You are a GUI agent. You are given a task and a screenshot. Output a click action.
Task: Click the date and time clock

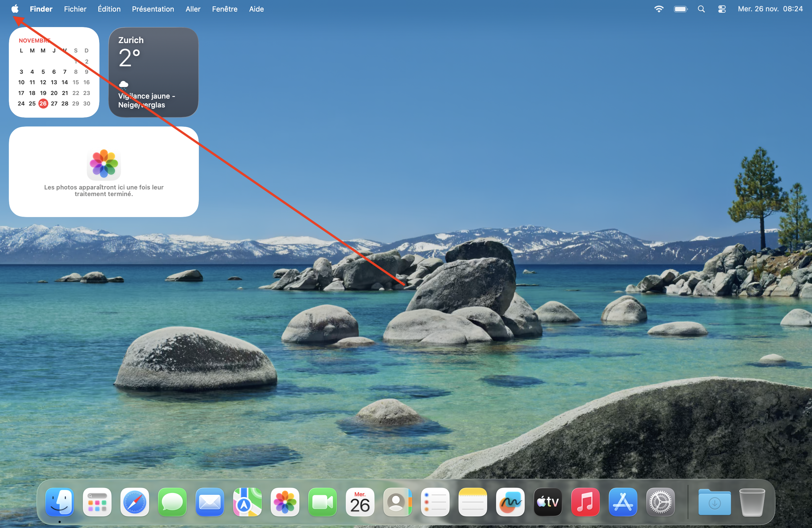click(x=770, y=9)
